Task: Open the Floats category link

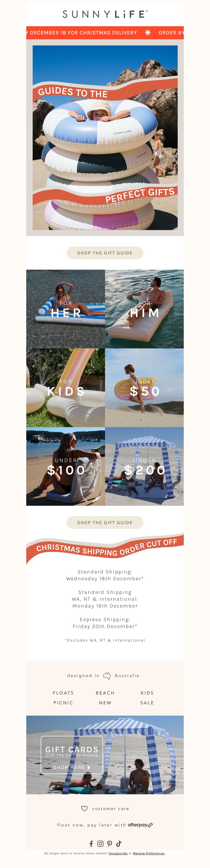Action: [x=63, y=693]
